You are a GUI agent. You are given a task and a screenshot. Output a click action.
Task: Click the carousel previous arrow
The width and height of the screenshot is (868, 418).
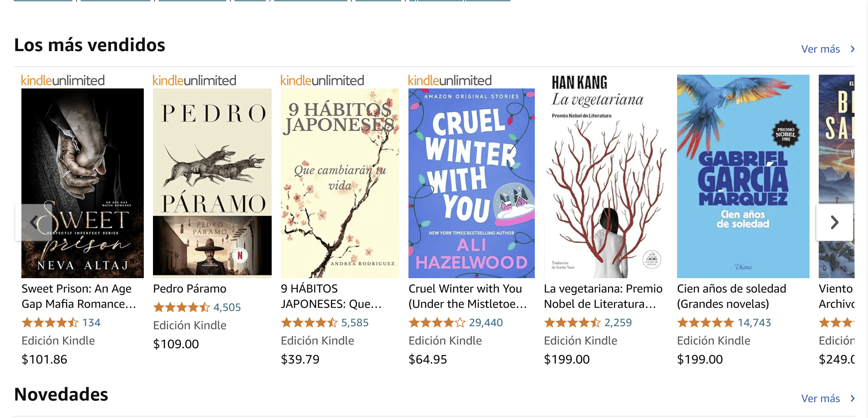34,222
